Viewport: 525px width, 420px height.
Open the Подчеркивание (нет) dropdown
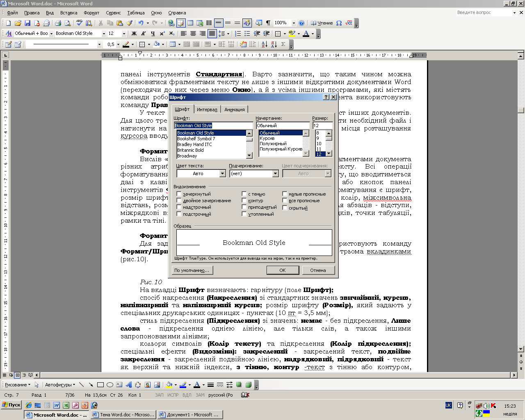tap(275, 174)
